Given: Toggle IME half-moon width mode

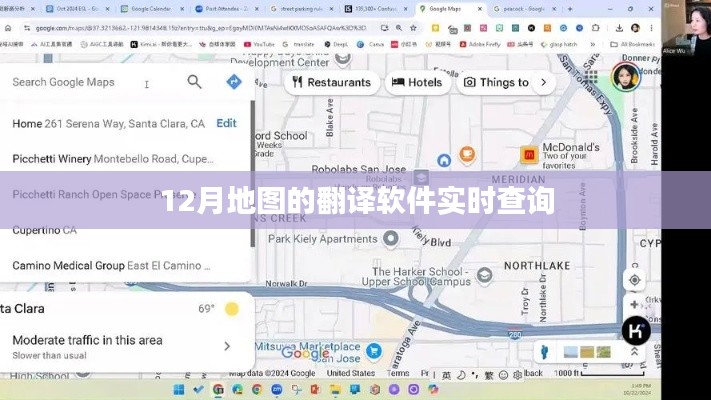Looking at the screenshot, I should pyautogui.click(x=461, y=375).
